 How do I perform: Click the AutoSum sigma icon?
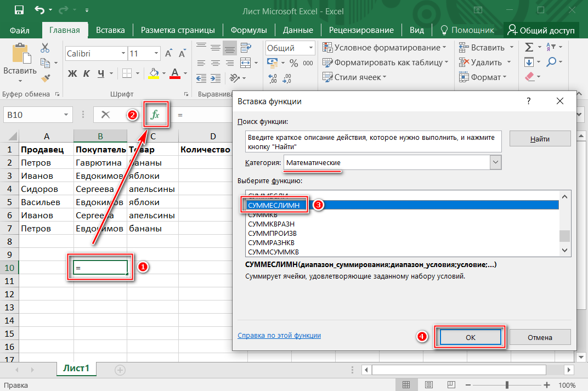click(x=529, y=47)
